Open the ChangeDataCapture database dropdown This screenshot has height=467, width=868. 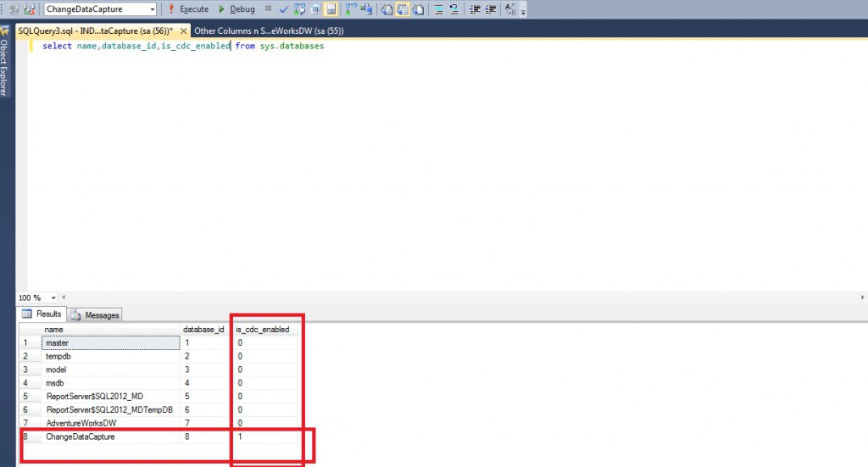[152, 9]
